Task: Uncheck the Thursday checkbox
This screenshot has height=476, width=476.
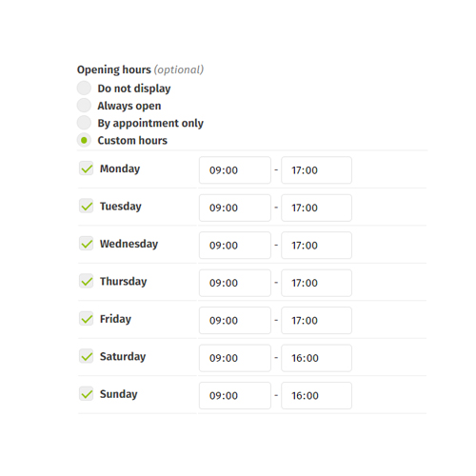Action: [x=86, y=281]
